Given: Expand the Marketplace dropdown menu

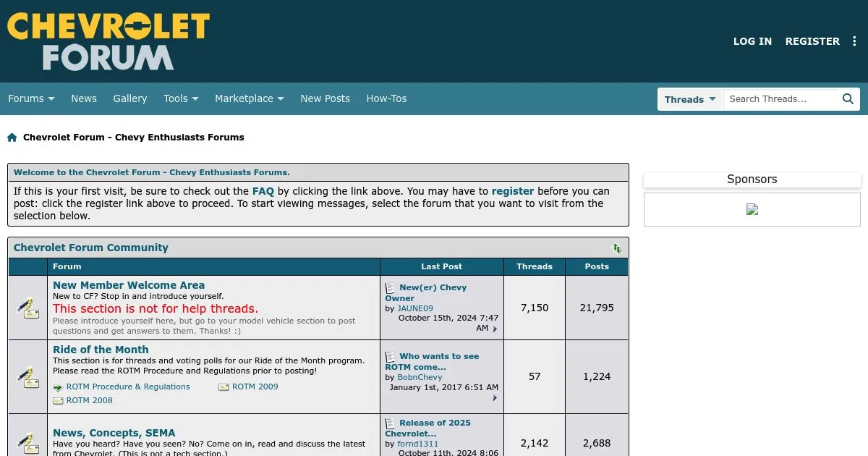Looking at the screenshot, I should 250,98.
